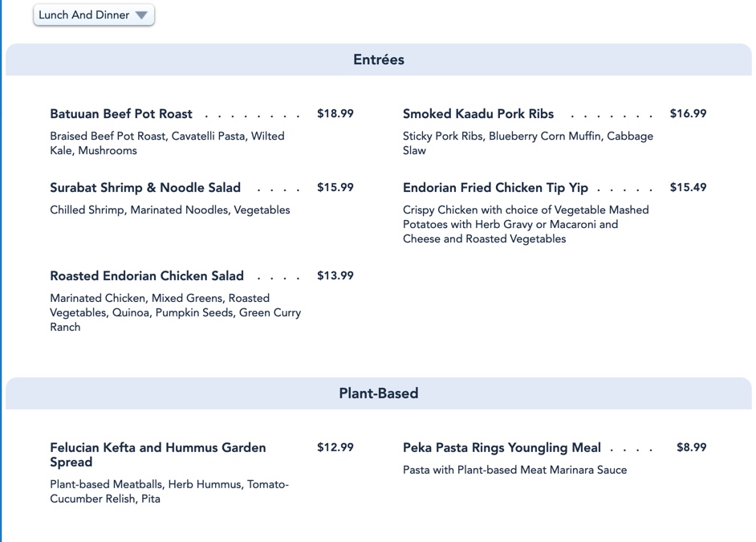756x542 pixels.
Task: Click the $13.99 chicken salad price
Action: point(335,276)
